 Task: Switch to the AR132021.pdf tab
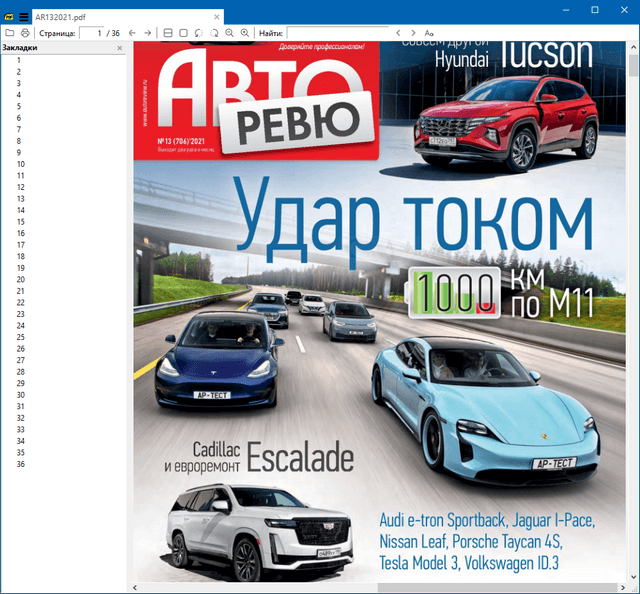tap(60, 9)
